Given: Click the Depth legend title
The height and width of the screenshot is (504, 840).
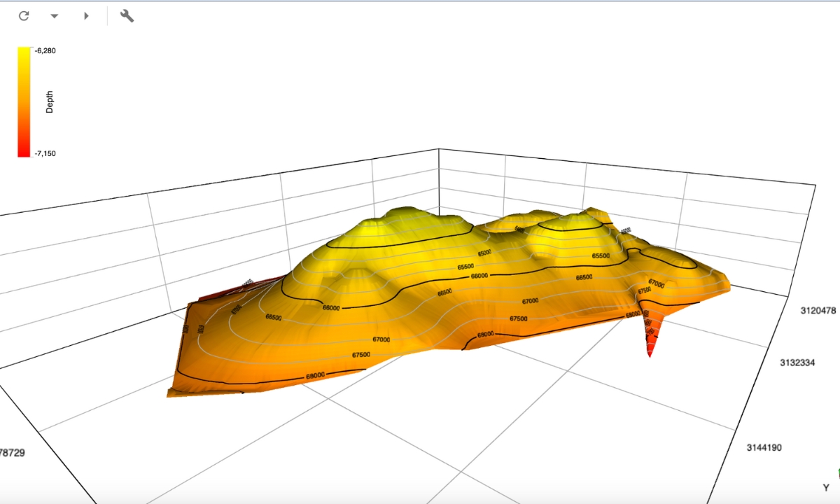Looking at the screenshot, I should click(x=50, y=102).
